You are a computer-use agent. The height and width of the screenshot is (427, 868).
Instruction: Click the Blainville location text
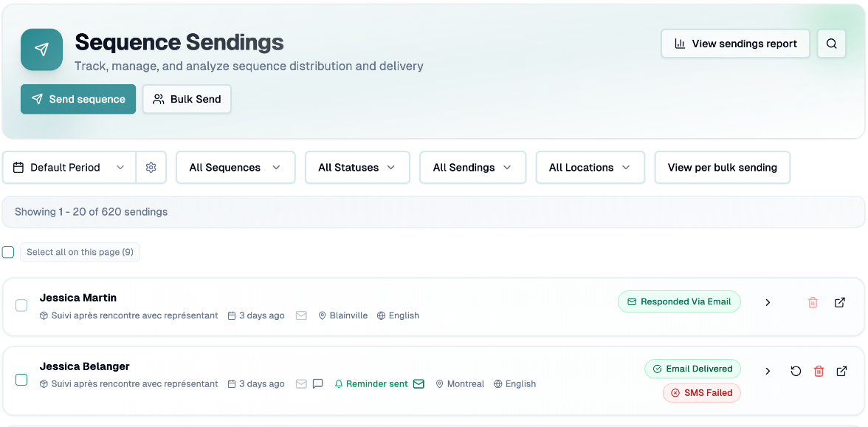coord(348,315)
